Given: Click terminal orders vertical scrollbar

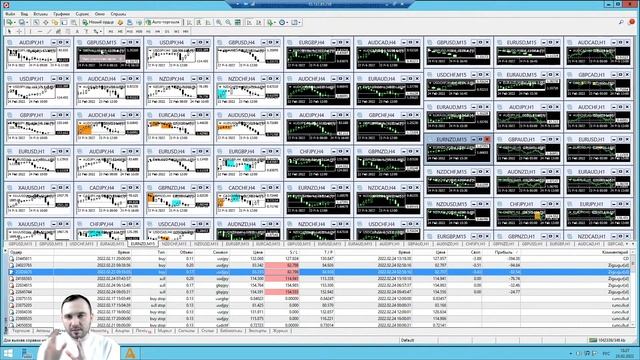Looking at the screenshot, I should pos(633,290).
